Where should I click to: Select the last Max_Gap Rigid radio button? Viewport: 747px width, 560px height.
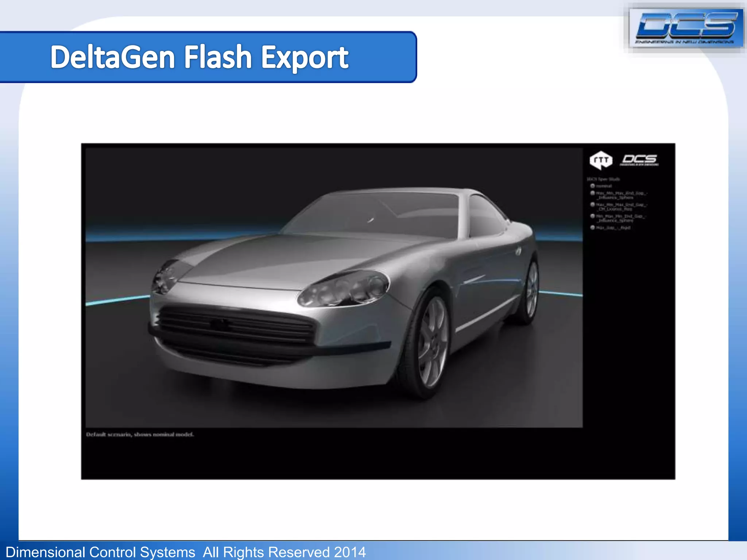pos(593,227)
